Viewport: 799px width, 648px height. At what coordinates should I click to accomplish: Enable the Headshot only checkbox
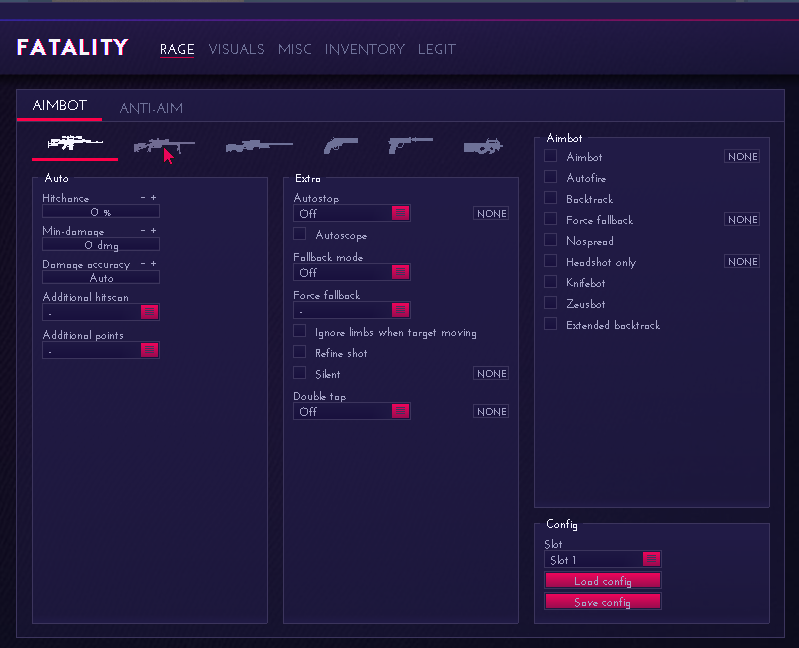pos(550,261)
